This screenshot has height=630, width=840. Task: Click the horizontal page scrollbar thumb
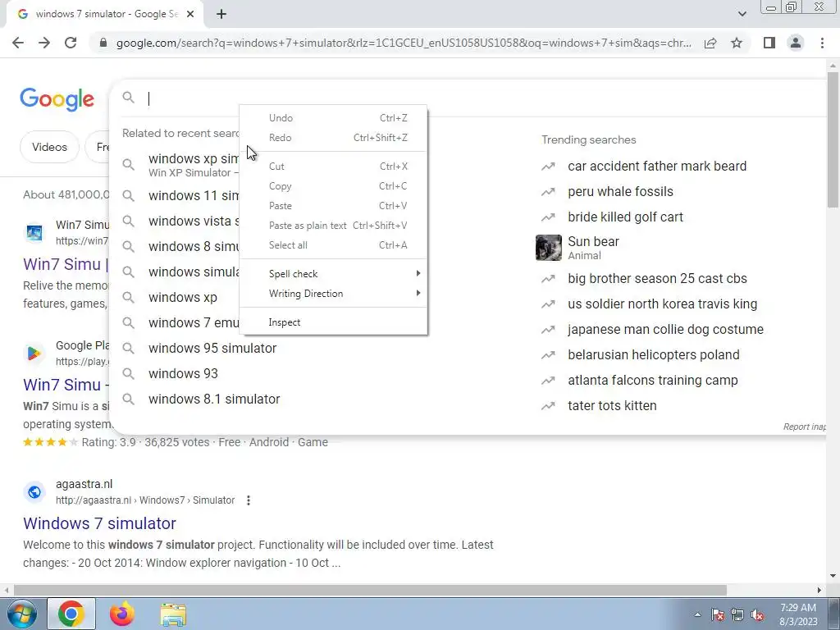click(x=370, y=590)
